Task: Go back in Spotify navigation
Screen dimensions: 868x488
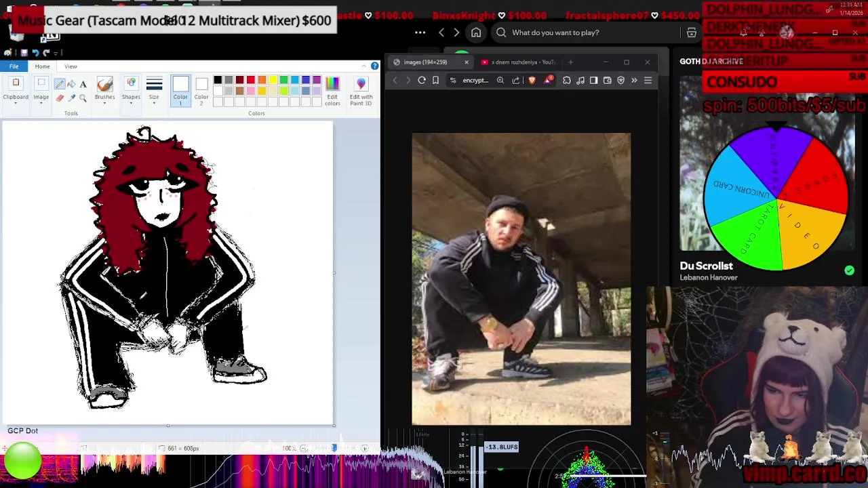Action: point(441,33)
